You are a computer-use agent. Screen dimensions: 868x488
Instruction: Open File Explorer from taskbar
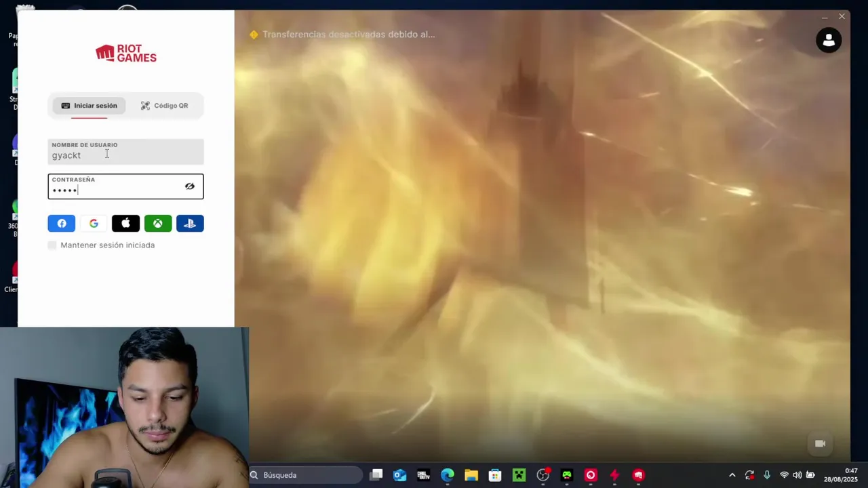coord(471,475)
